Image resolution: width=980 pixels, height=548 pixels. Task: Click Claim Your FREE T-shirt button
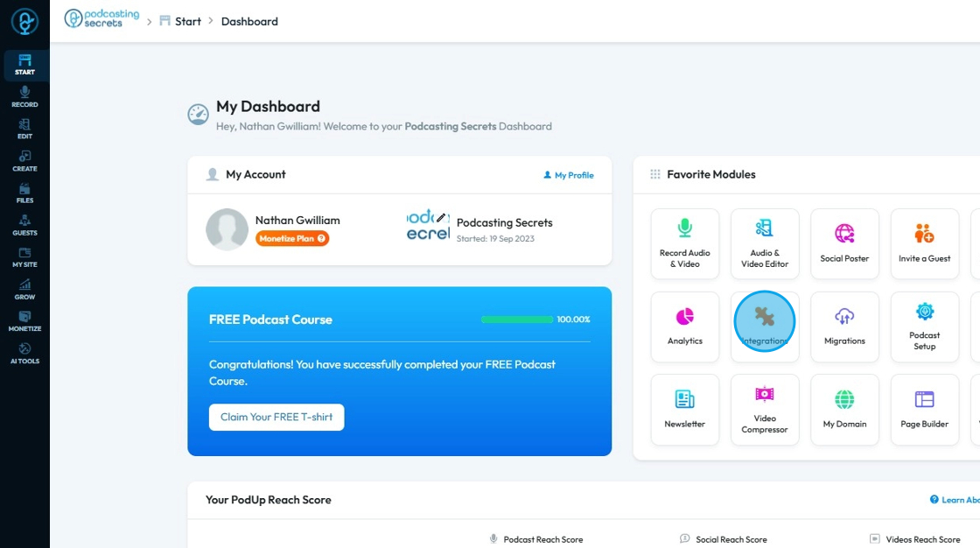[276, 417]
